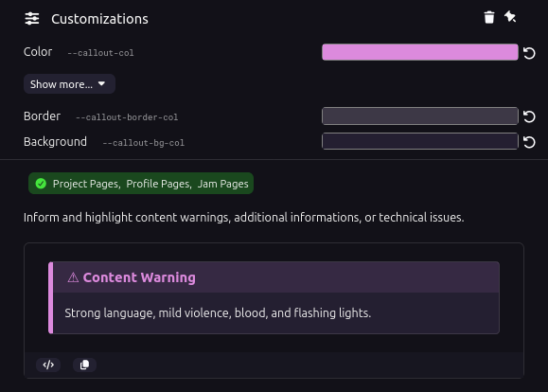Click the Project Pages label in badge
The width and height of the screenshot is (548, 392).
click(x=87, y=184)
